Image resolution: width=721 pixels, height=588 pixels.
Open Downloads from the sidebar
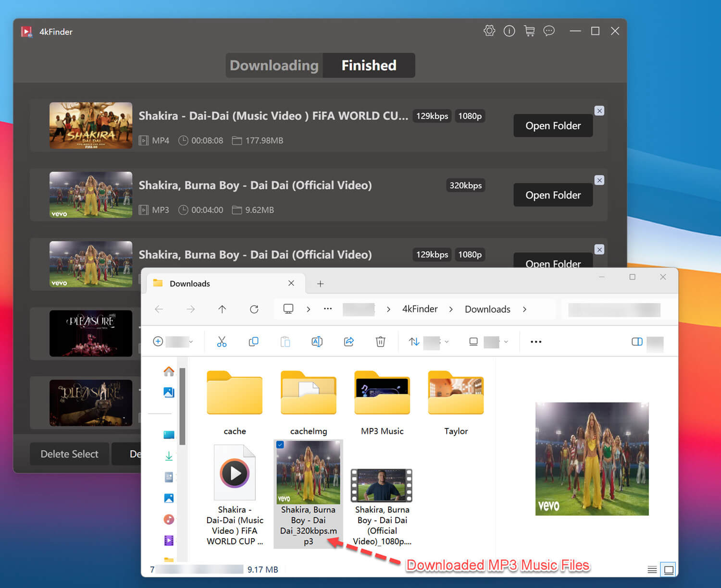coord(169,456)
